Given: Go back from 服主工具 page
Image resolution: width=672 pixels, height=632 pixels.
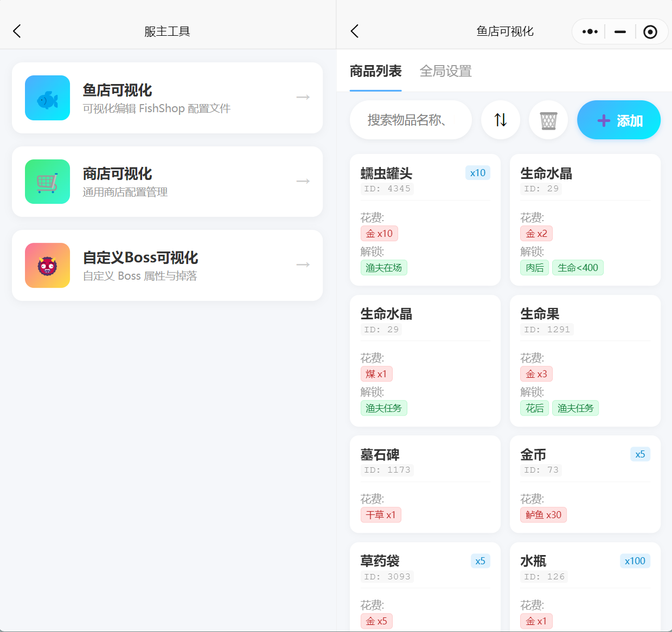Looking at the screenshot, I should [x=17, y=31].
